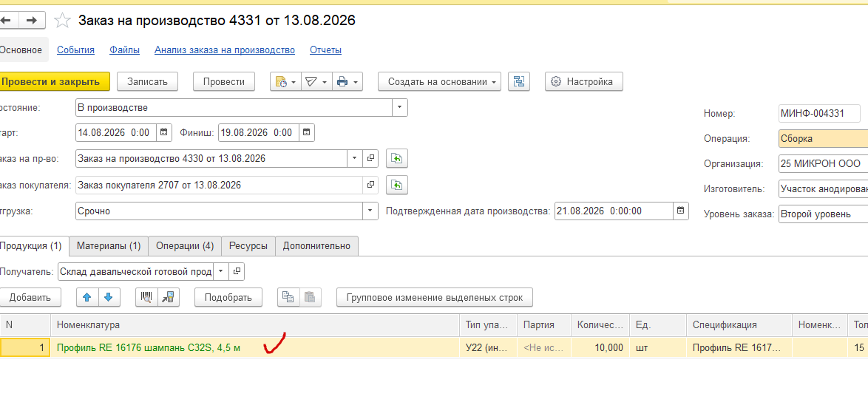Paste rows from clipboard icon
This screenshot has width=868, height=405.
pos(311,297)
